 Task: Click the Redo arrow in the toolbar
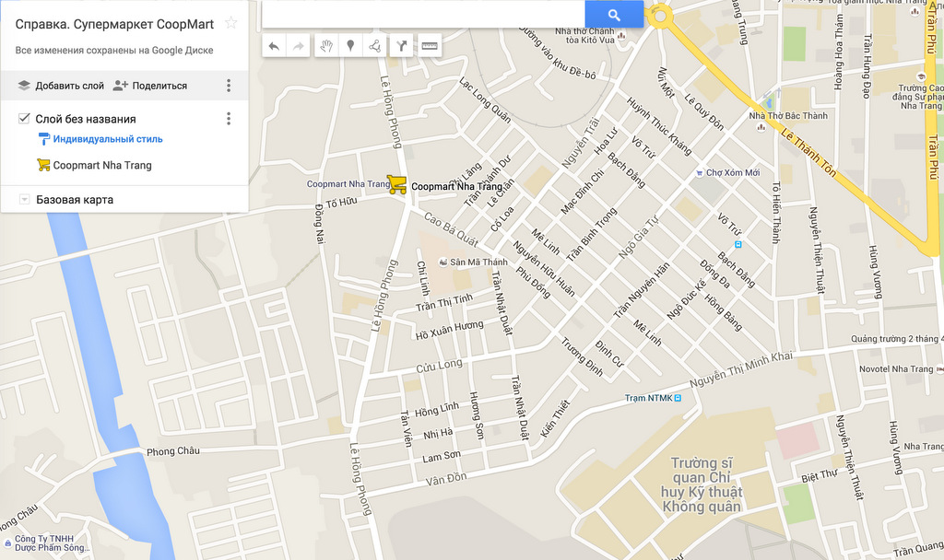click(x=298, y=46)
